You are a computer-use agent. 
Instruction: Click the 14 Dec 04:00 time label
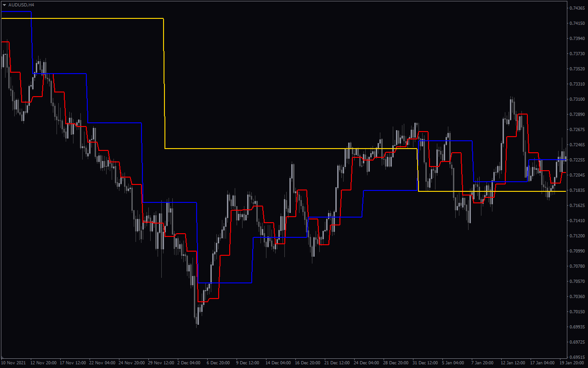coord(278,363)
